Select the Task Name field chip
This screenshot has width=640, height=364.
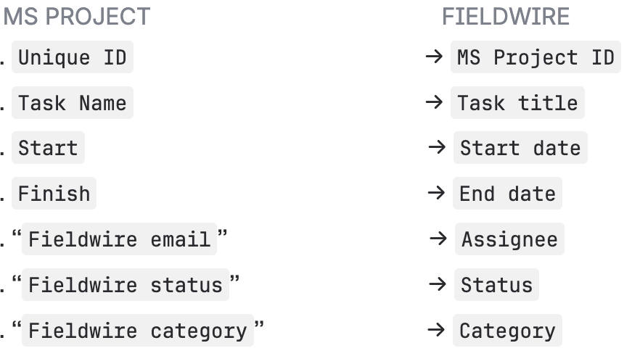pyautogui.click(x=73, y=103)
